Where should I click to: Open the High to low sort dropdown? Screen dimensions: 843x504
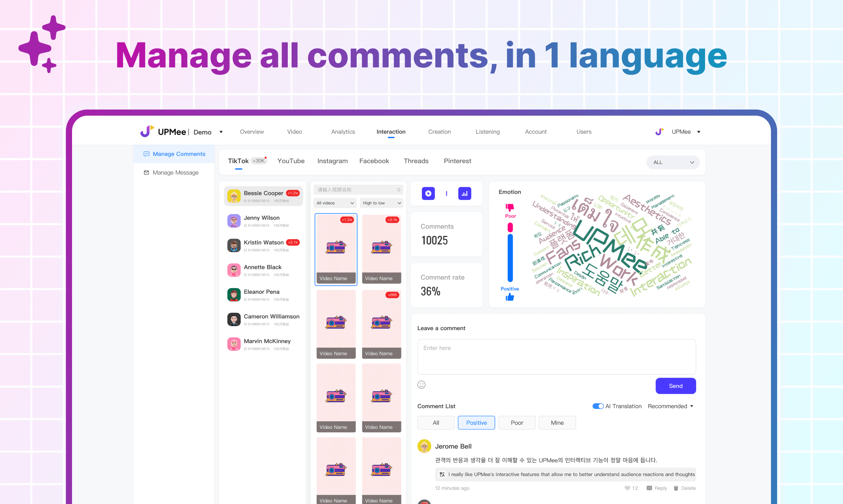pos(381,203)
